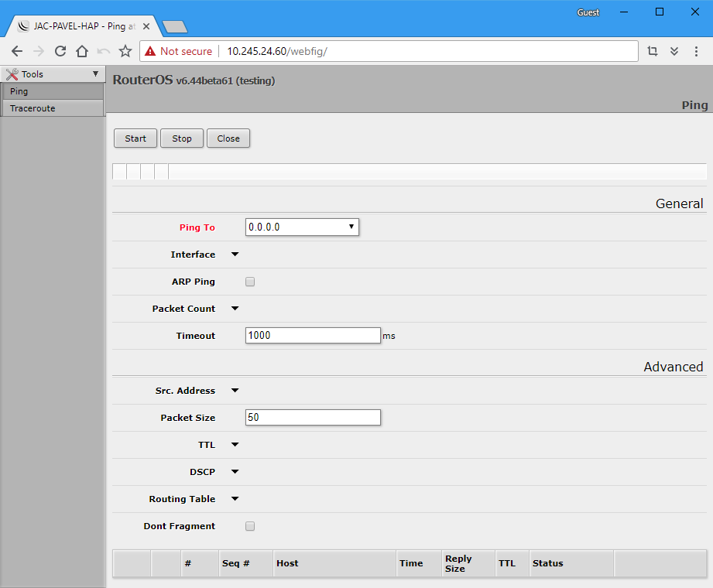Viewport: 713px width, 588px height.
Task: Click the Not secure warning icon
Action: click(x=150, y=51)
